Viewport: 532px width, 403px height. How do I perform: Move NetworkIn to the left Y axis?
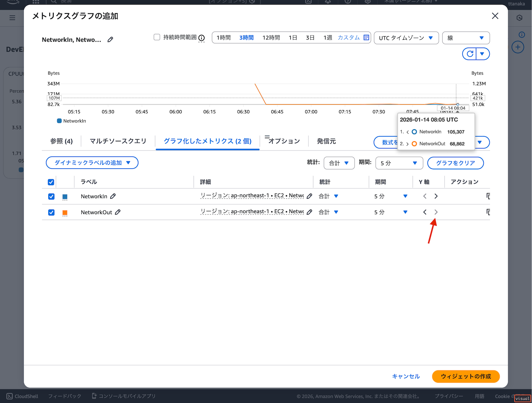tap(425, 196)
